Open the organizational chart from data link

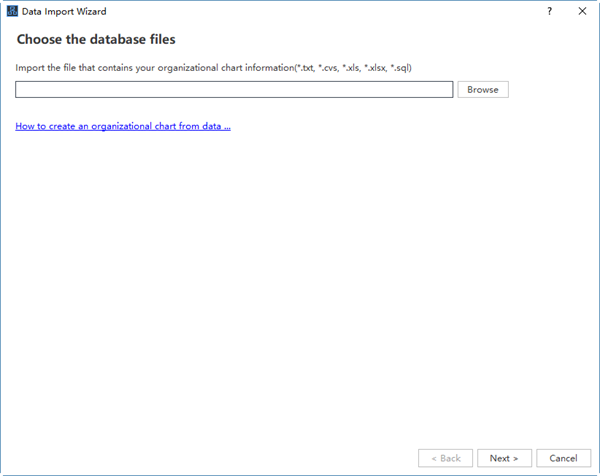[x=123, y=127]
